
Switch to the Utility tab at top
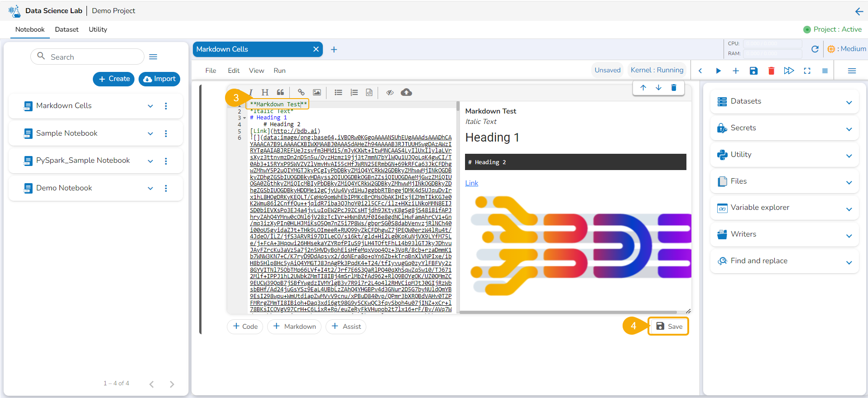coord(98,29)
